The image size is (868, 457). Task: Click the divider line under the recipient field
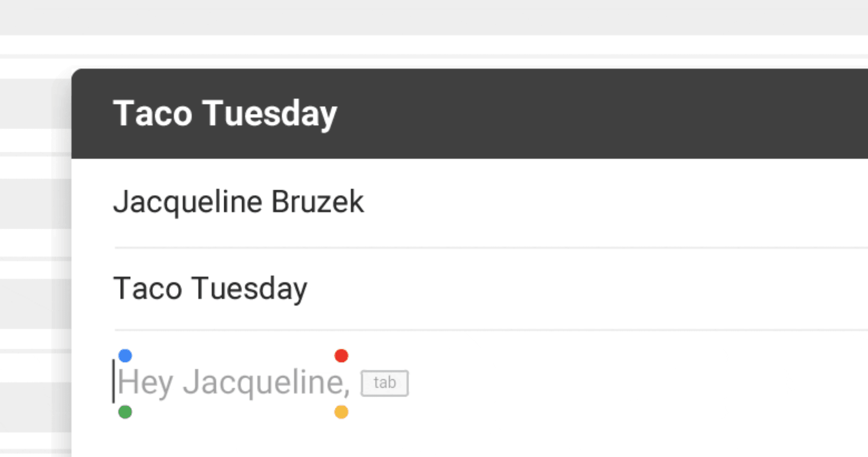pyautogui.click(x=473, y=247)
